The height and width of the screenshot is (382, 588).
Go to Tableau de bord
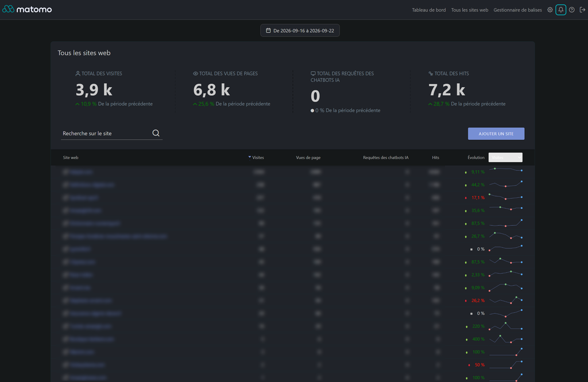[428, 10]
